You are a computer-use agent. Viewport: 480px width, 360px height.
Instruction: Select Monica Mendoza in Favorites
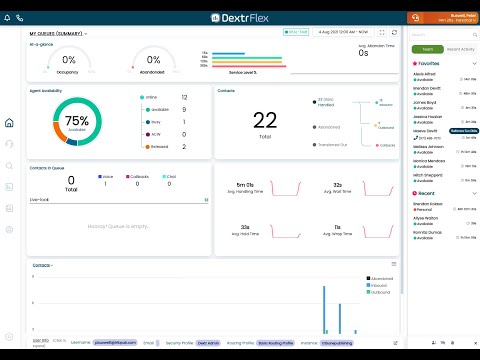[x=445, y=164]
